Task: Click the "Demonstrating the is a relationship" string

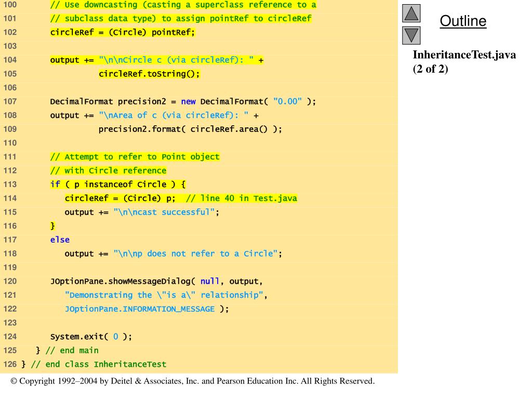Action: click(x=164, y=295)
